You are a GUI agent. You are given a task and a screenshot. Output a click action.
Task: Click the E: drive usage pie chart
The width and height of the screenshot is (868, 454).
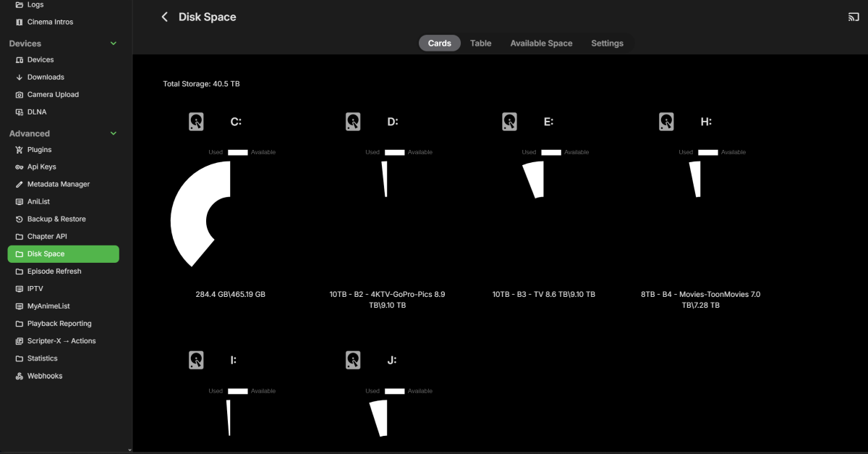[535, 180]
